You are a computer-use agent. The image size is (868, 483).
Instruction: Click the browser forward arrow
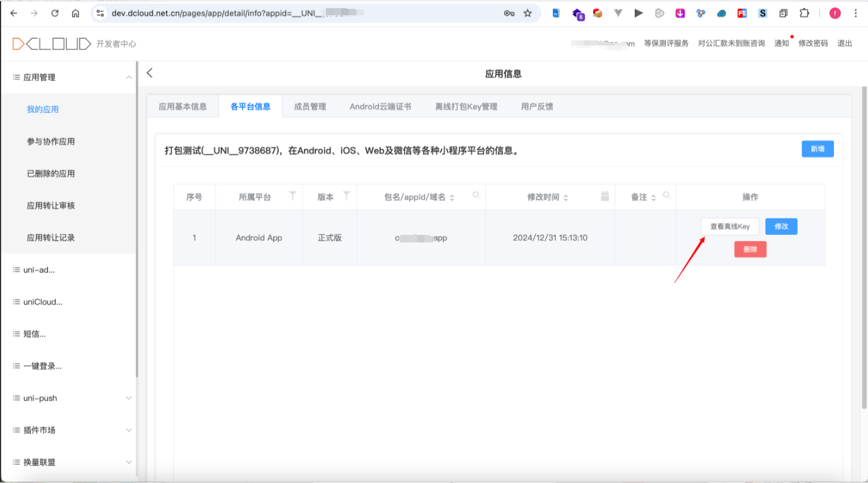point(34,13)
